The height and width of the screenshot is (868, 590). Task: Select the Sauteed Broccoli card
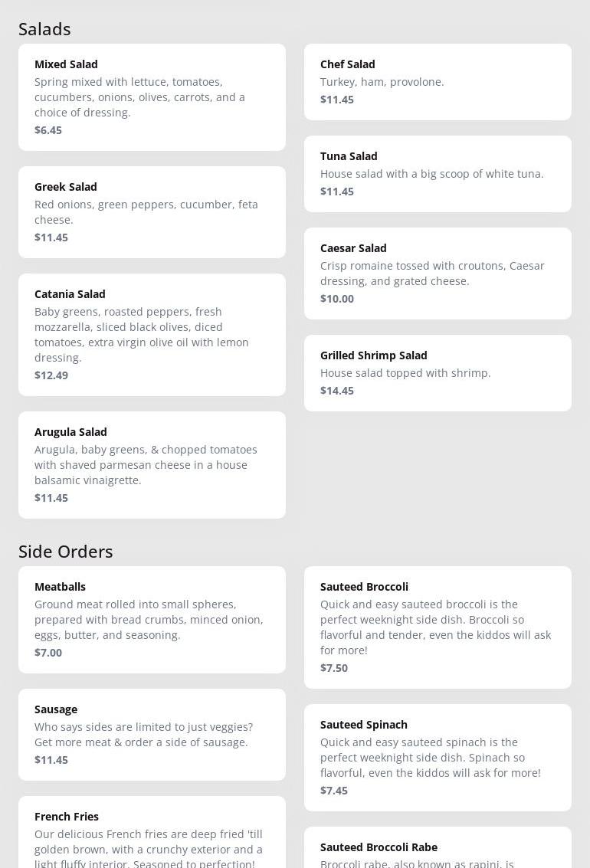(438, 627)
